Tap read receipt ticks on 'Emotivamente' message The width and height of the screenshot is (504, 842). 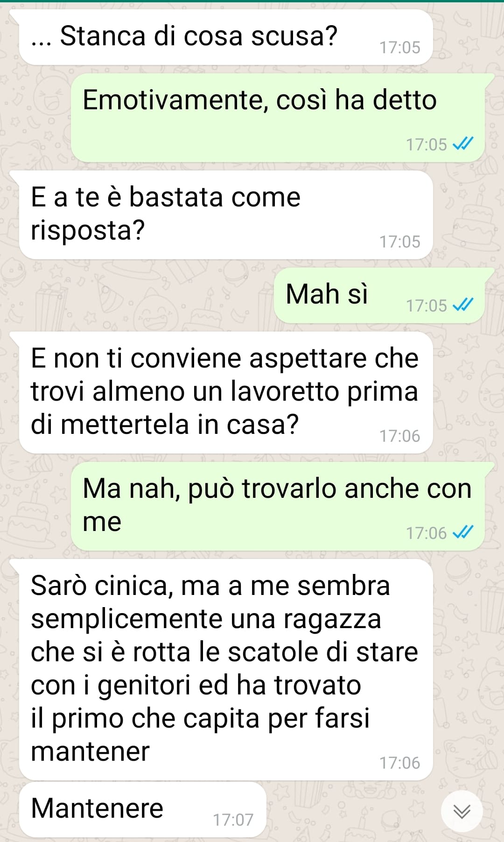pos(463,144)
